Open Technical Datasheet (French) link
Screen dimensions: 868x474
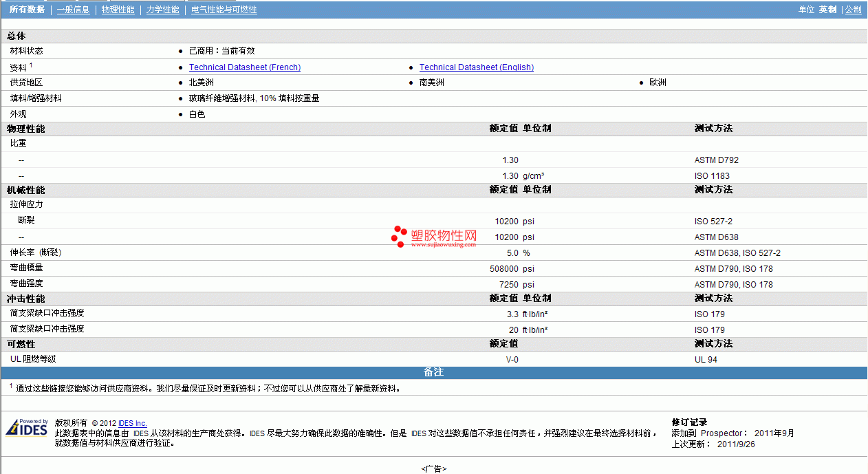pyautogui.click(x=245, y=67)
